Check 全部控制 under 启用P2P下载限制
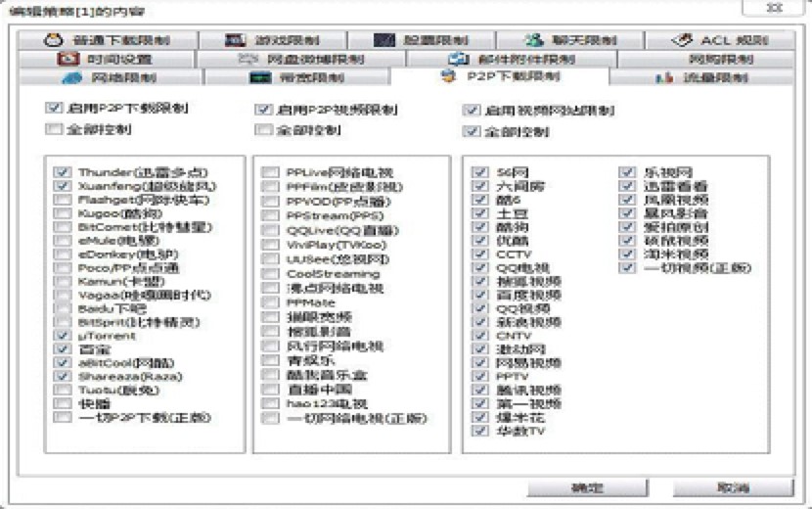The image size is (812, 509). (54, 129)
